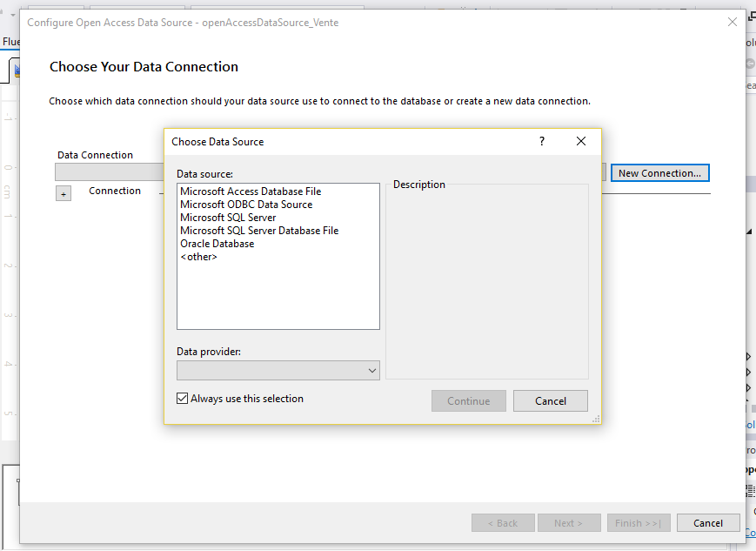Pick Microsoft SQL Server from the list
This screenshot has width=756, height=551.
pos(228,218)
